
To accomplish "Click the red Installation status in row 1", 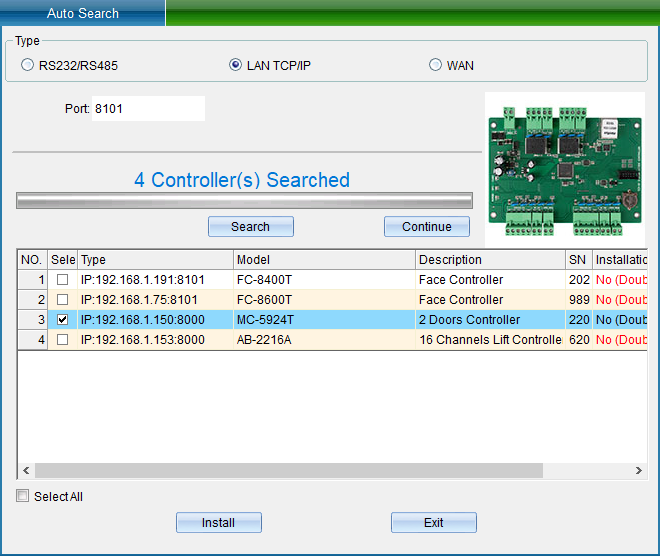I will coord(620,279).
